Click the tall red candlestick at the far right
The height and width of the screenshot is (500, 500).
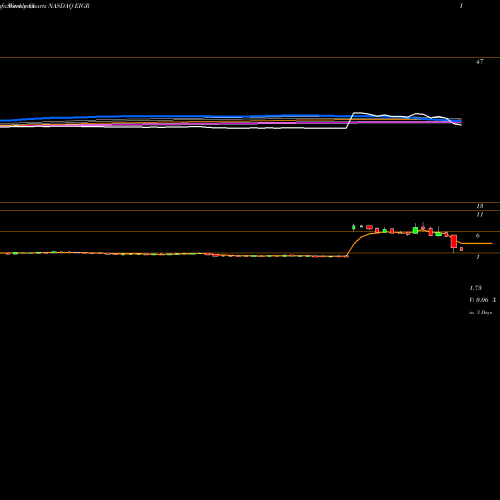tap(454, 242)
